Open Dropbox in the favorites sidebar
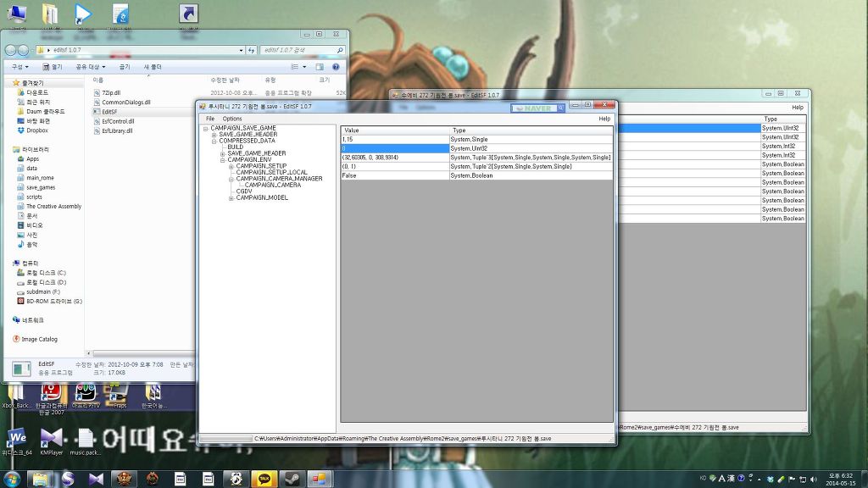The height and width of the screenshot is (488, 868). pyautogui.click(x=36, y=130)
